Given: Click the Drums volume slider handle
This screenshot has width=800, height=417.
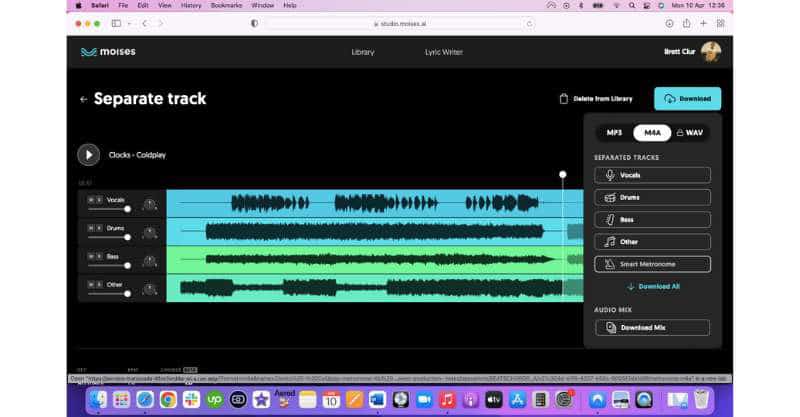Looking at the screenshot, I should pyautogui.click(x=128, y=237).
